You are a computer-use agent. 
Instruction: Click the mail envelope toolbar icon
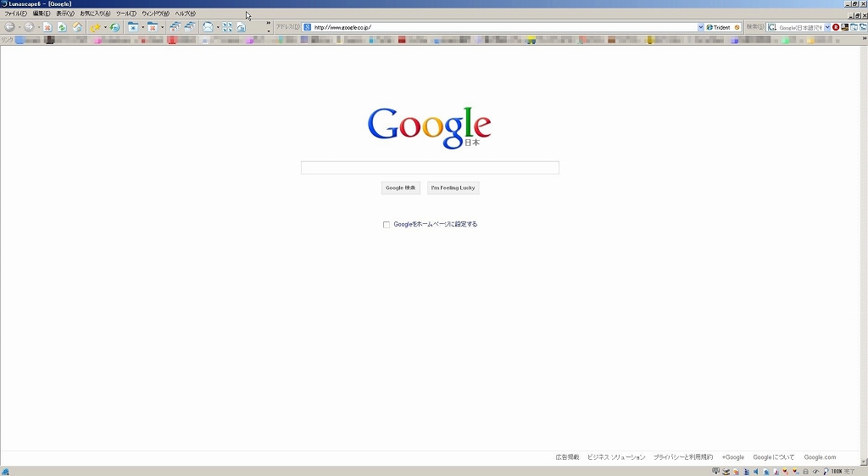208,26
